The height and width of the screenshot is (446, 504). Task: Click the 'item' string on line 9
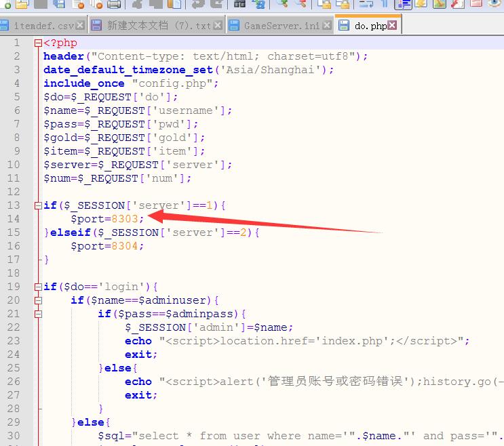172,151
